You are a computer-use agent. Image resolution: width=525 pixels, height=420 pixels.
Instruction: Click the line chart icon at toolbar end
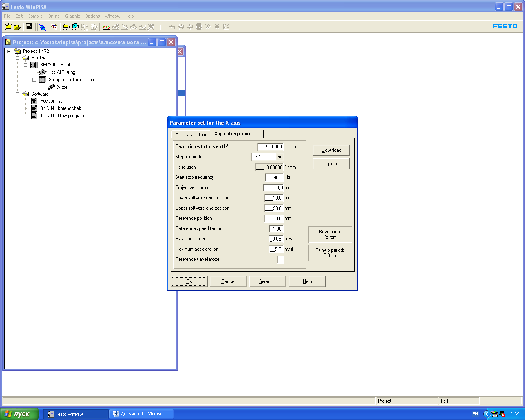point(226,26)
